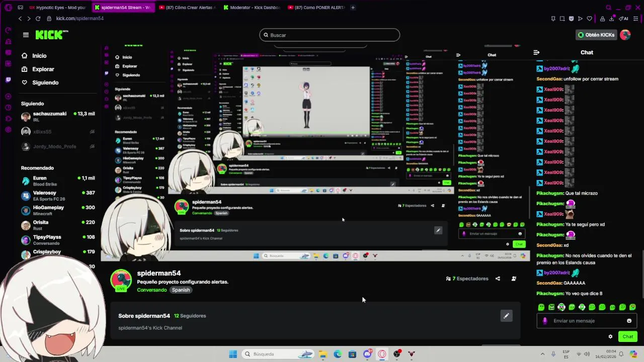Open Twitch icon in Opera GX sidebar
This screenshot has width=644, height=362.
8,80
